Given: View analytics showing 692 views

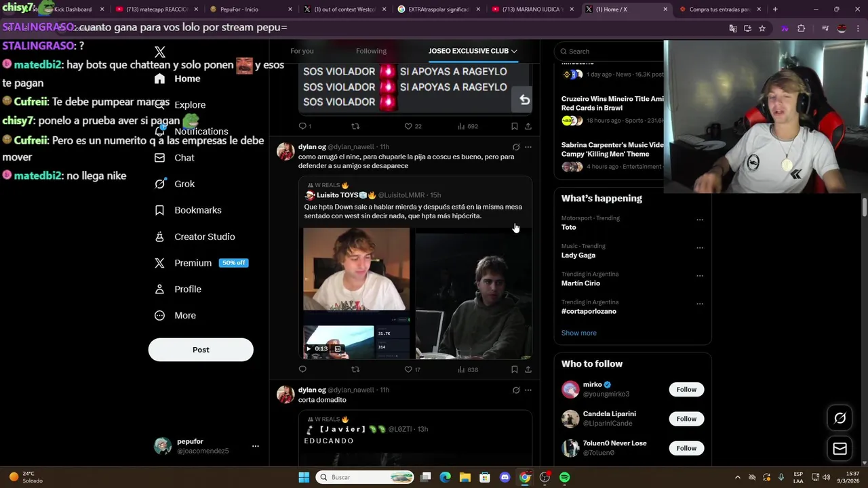Looking at the screenshot, I should [x=468, y=126].
